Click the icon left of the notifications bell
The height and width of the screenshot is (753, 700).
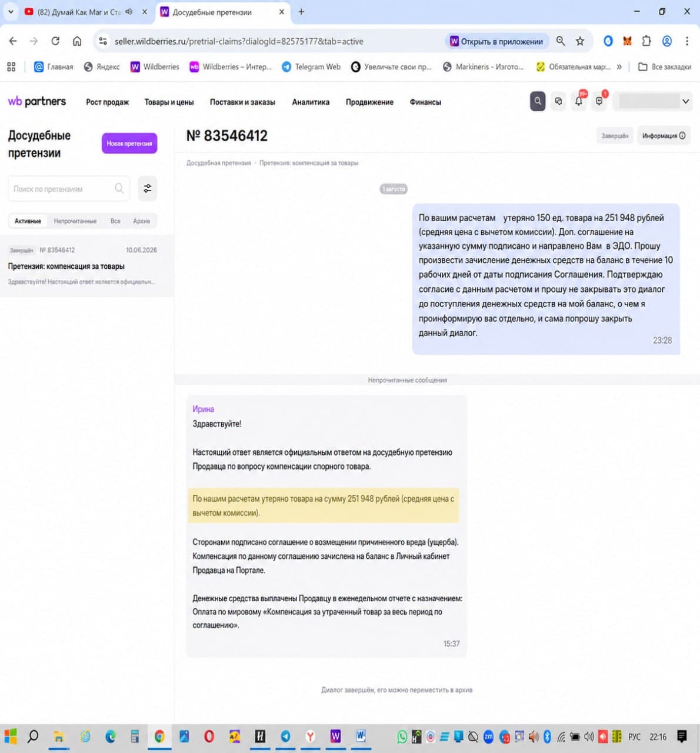[x=558, y=101]
